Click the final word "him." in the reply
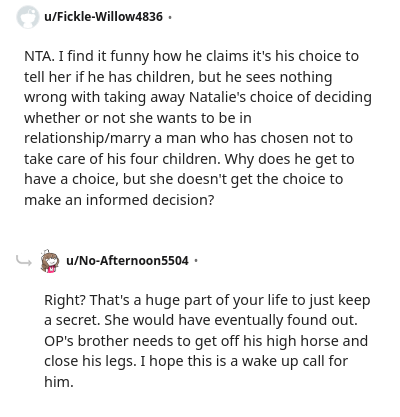The height and width of the screenshot is (417, 400). click(x=58, y=382)
